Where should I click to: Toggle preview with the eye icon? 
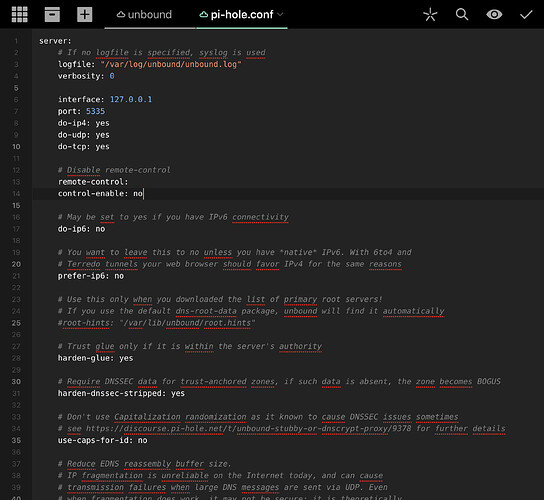pos(494,15)
